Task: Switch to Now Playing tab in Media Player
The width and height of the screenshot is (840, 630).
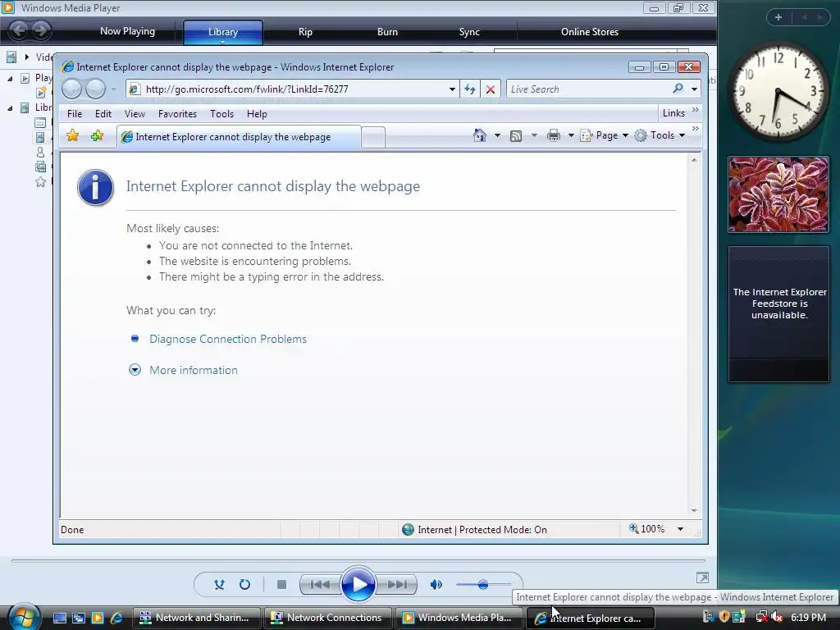Action: click(127, 31)
